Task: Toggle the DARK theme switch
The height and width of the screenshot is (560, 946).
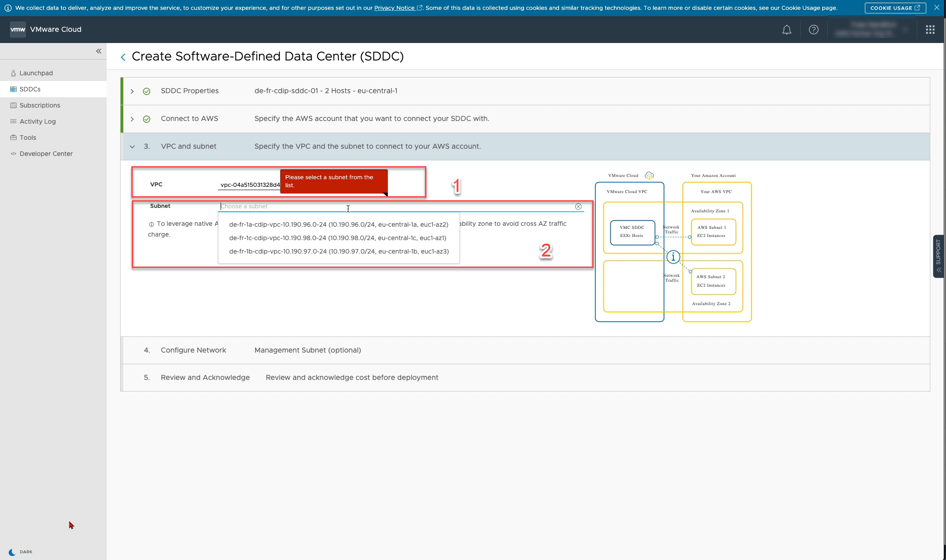Action: [21, 552]
